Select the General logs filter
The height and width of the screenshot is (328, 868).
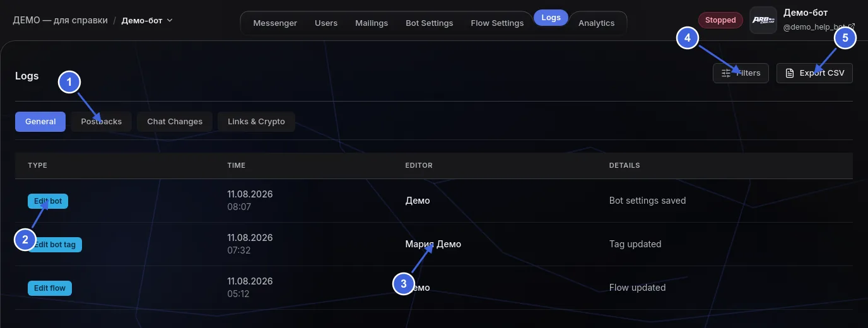click(40, 121)
